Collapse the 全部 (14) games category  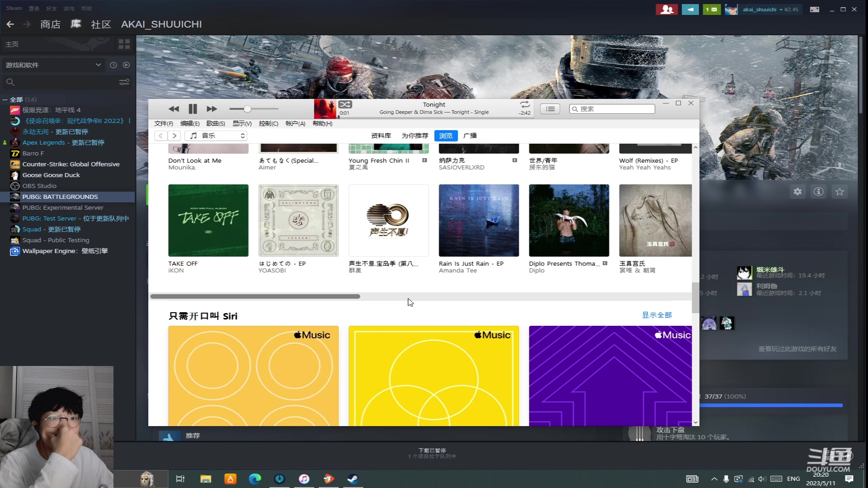point(5,99)
